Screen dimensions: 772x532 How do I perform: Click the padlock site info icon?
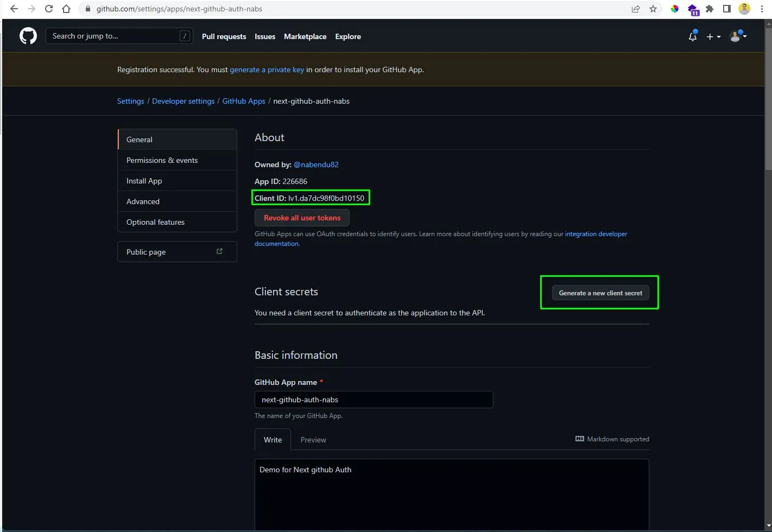point(89,9)
